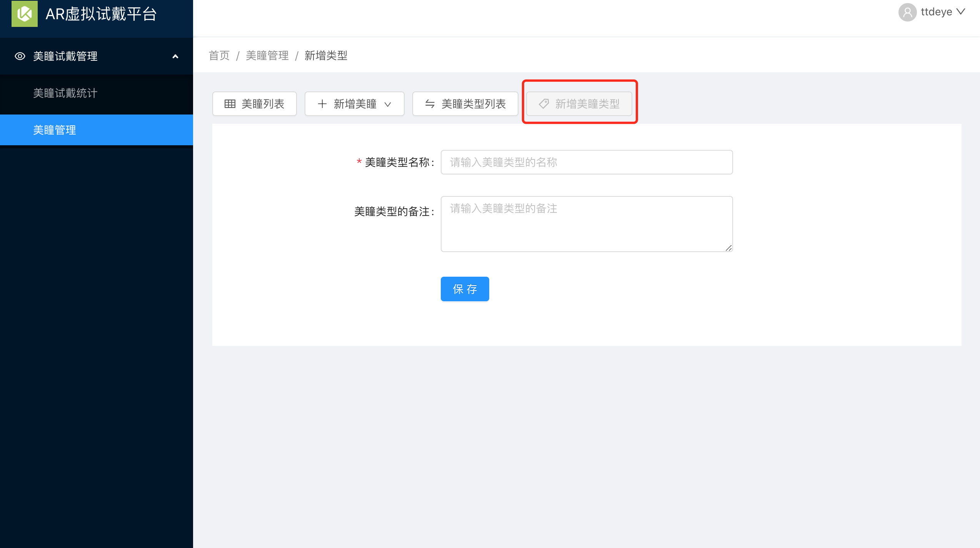This screenshot has width=980, height=548.
Task: Open 美瞳试戴统计 in the sidebar
Action: pyautogui.click(x=65, y=93)
